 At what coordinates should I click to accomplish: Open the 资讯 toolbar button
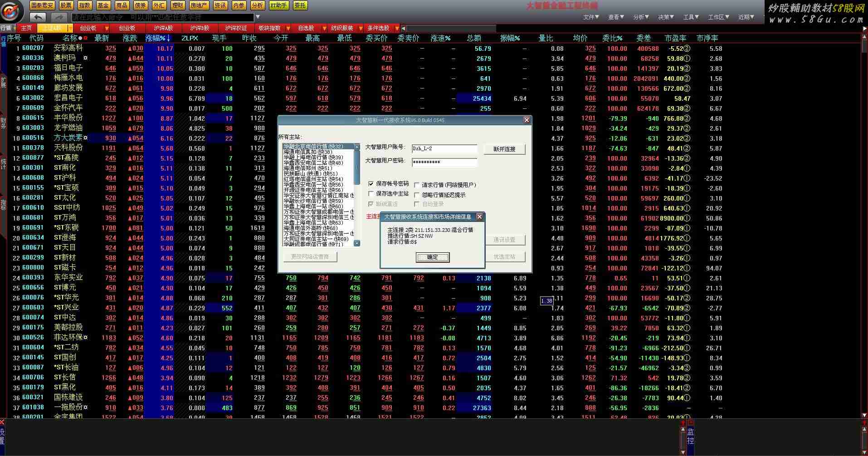click(220, 5)
